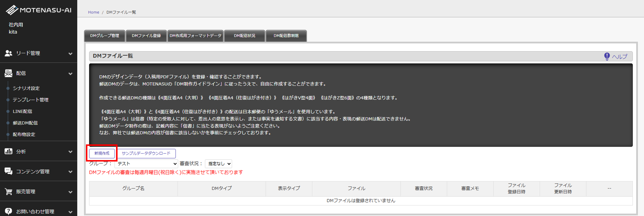Click the お問い合わせ管理 question mark icon
Screen dimensions: 644x216
point(8,211)
